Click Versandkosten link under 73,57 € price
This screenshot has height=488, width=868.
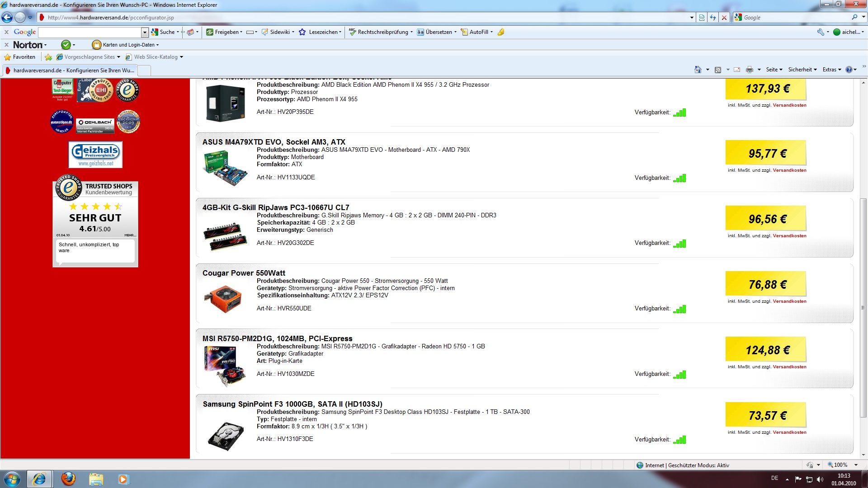tap(789, 432)
